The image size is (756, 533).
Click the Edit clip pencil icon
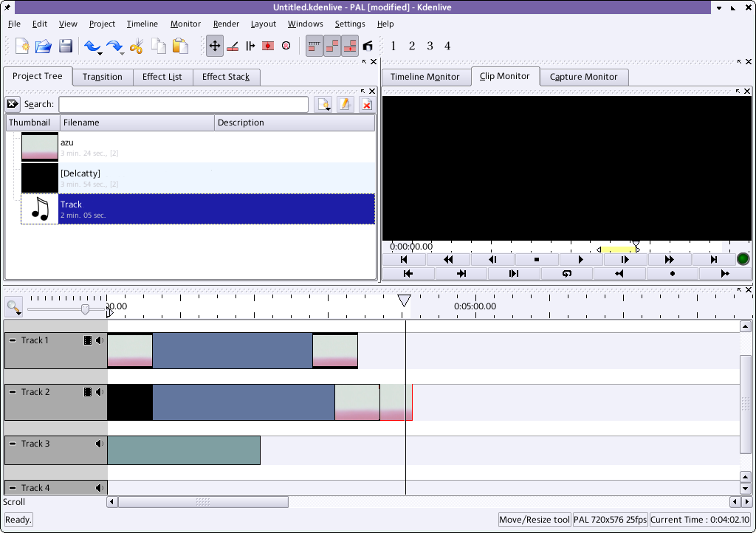point(345,105)
